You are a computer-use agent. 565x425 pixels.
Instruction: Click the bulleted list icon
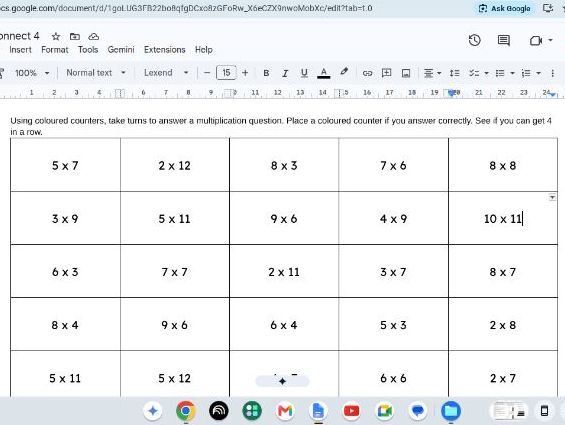click(500, 73)
